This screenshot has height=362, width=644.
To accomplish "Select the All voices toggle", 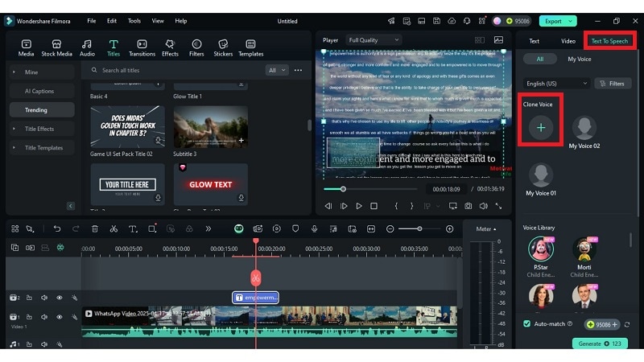I will tap(539, 59).
